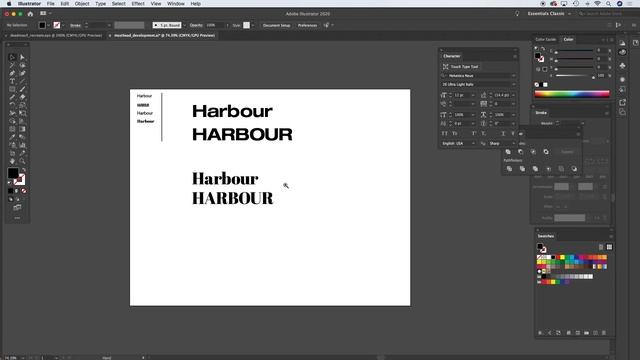640x360 pixels.
Task: Select the Line Segment tool
Action: pyautogui.click(x=22, y=81)
